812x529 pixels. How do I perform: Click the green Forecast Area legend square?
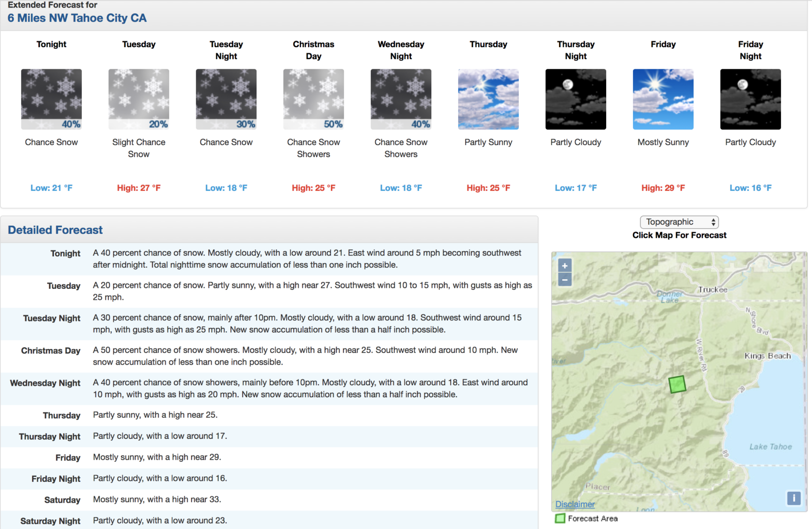tap(560, 518)
